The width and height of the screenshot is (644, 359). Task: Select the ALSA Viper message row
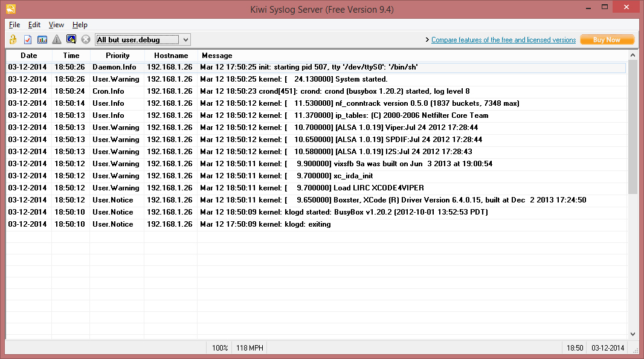coord(316,128)
